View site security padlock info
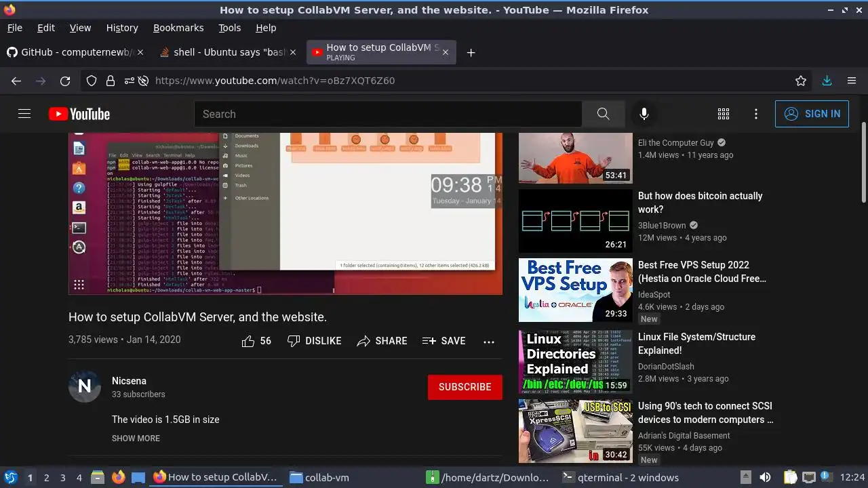 (110, 81)
